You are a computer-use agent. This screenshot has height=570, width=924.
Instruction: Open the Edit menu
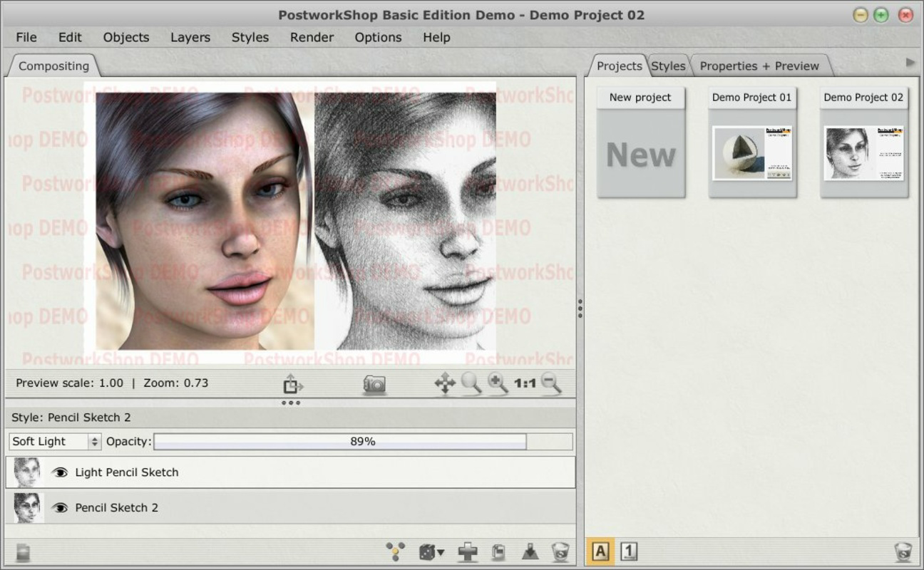tap(70, 37)
